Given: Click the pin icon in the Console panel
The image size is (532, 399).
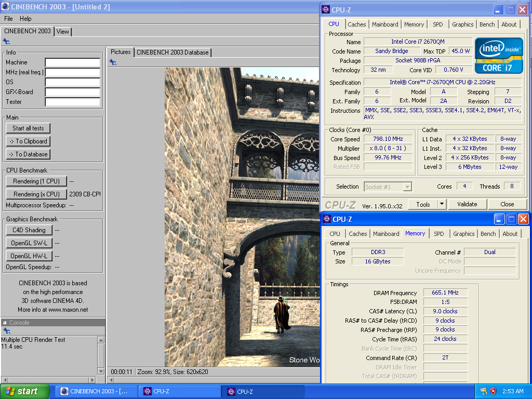Looking at the screenshot, I should (x=6, y=330).
